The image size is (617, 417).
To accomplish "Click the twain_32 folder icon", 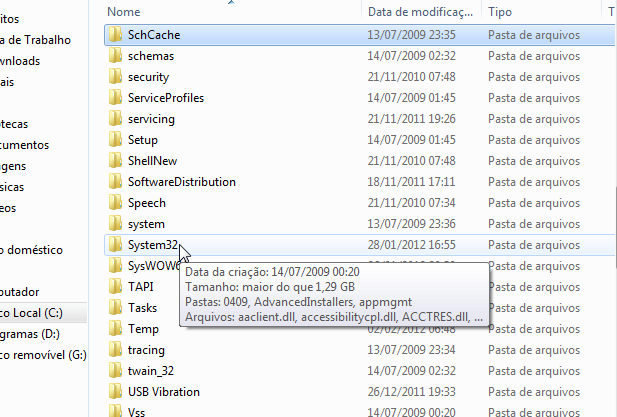I will point(116,371).
